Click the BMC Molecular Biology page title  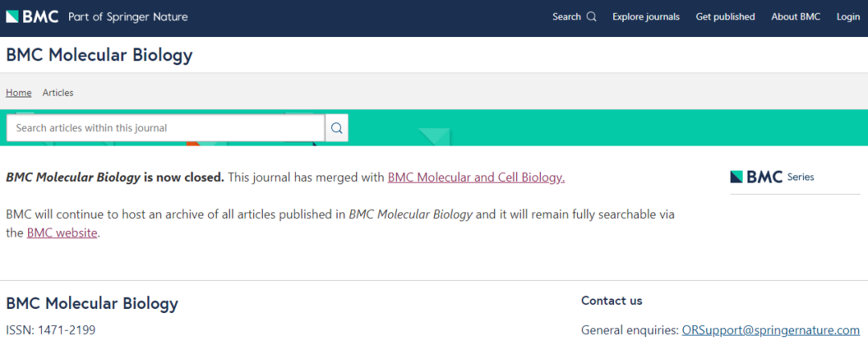99,55
